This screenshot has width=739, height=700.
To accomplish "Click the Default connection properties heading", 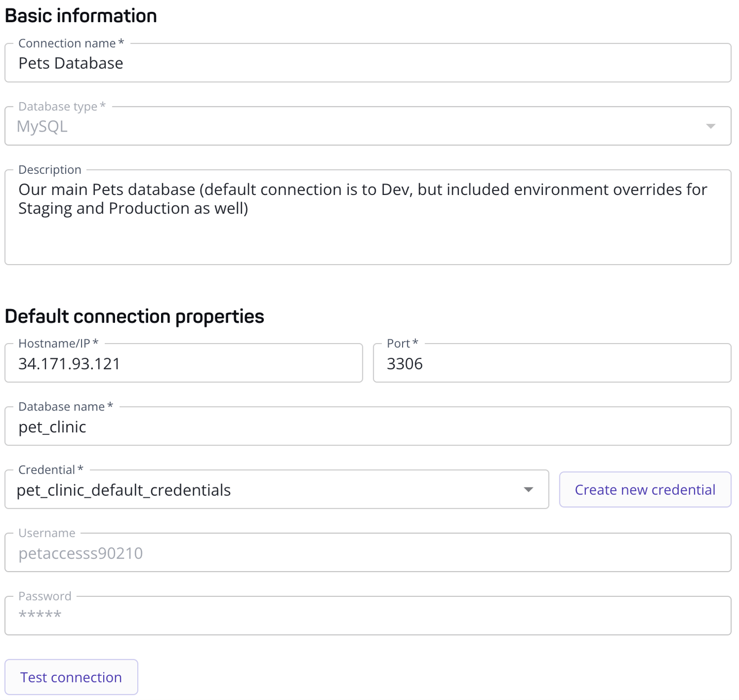I will point(134,315).
